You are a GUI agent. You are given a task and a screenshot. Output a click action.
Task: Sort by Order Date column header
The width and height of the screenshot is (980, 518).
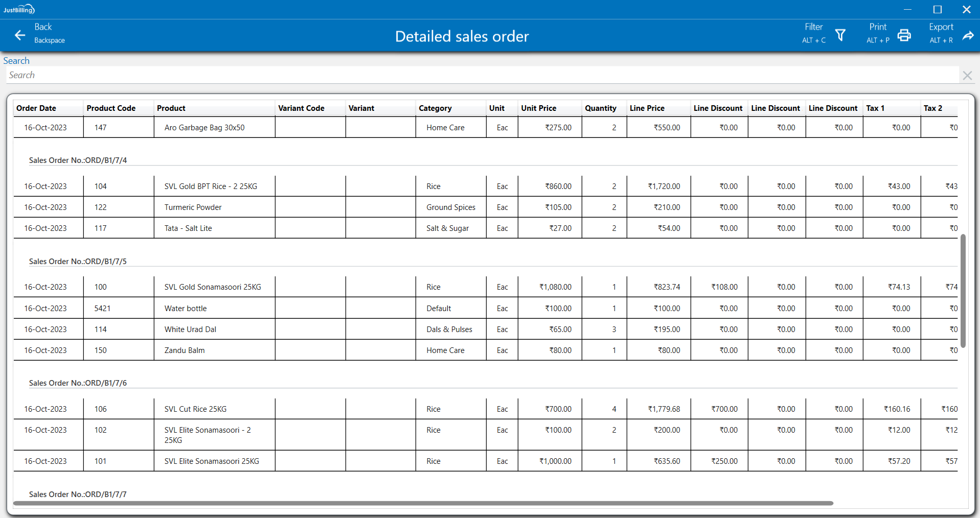pos(36,108)
